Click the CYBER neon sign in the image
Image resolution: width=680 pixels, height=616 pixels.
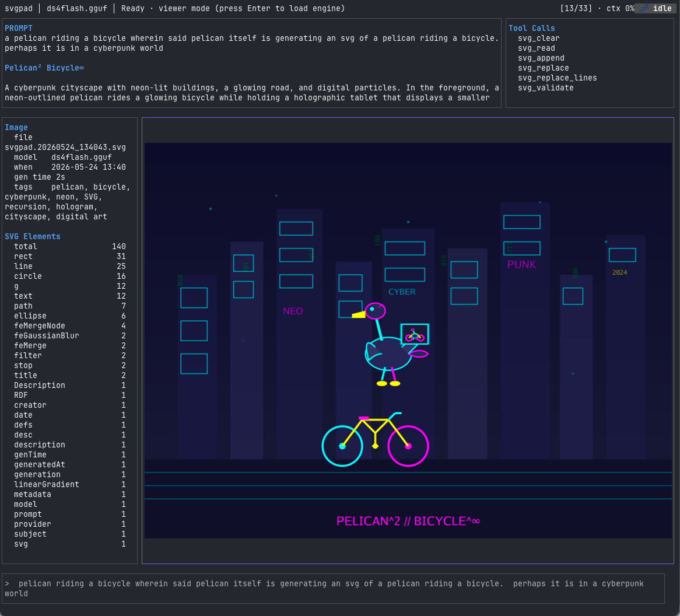point(402,292)
